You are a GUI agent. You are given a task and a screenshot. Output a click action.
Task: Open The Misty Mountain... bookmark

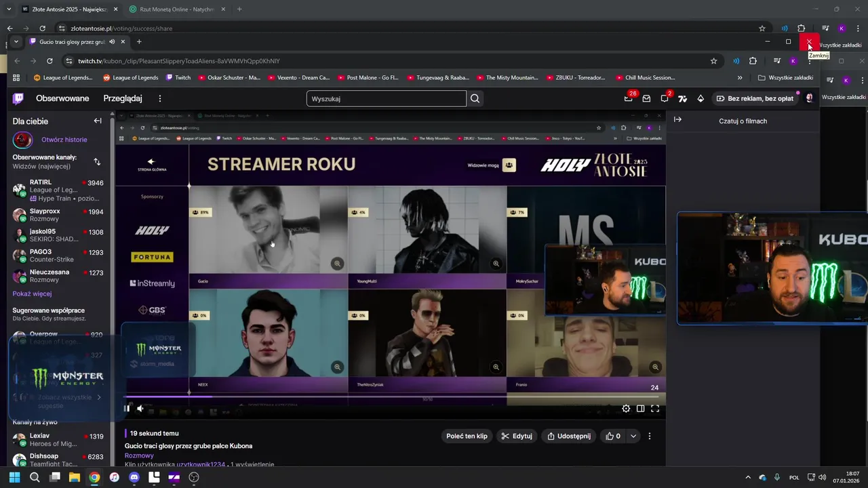[507, 78]
